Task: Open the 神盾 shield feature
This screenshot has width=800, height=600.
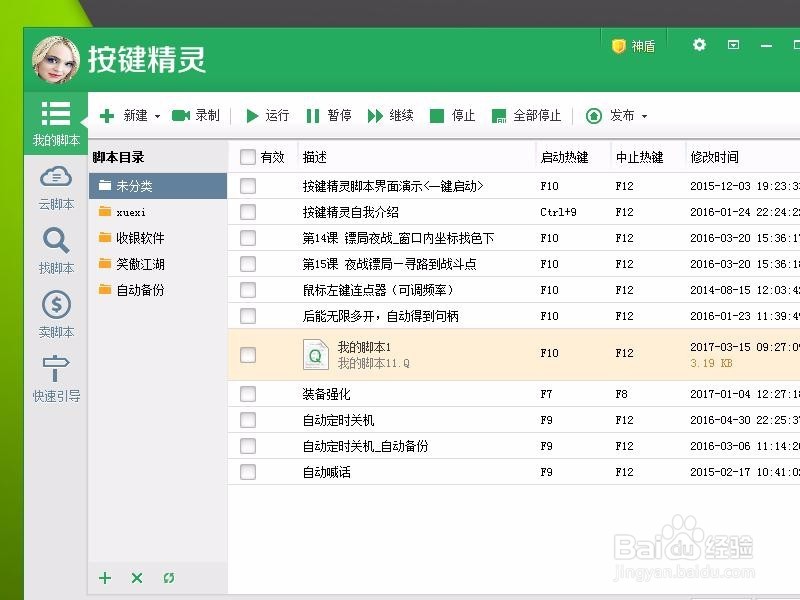Action: coord(633,46)
